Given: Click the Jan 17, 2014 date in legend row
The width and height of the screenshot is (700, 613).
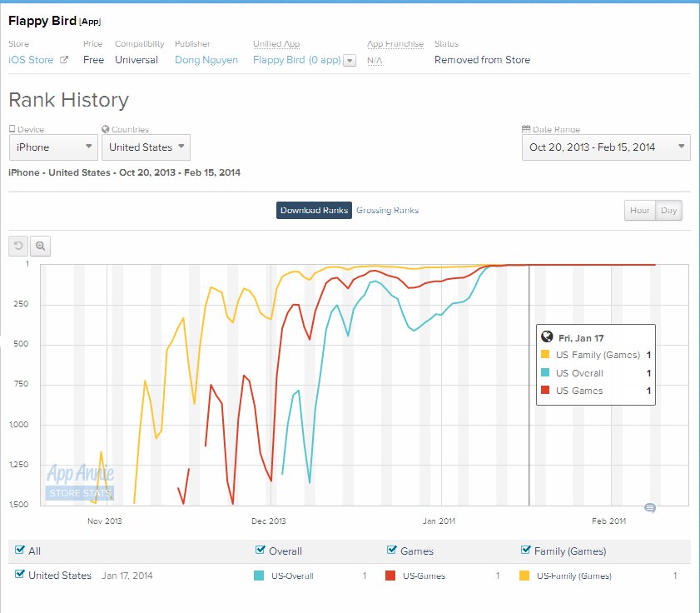Looking at the screenshot, I should [x=127, y=576].
